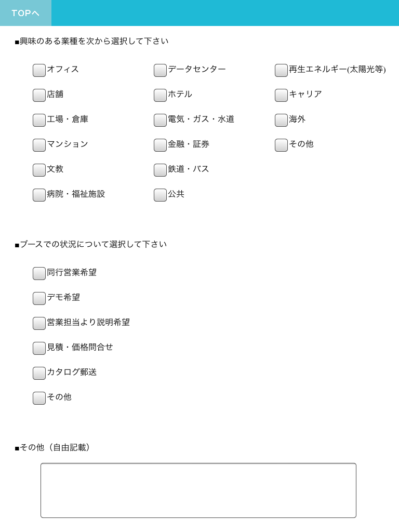Enable the 同行営業希望 checkbox
This screenshot has height=532, width=399.
click(39, 273)
